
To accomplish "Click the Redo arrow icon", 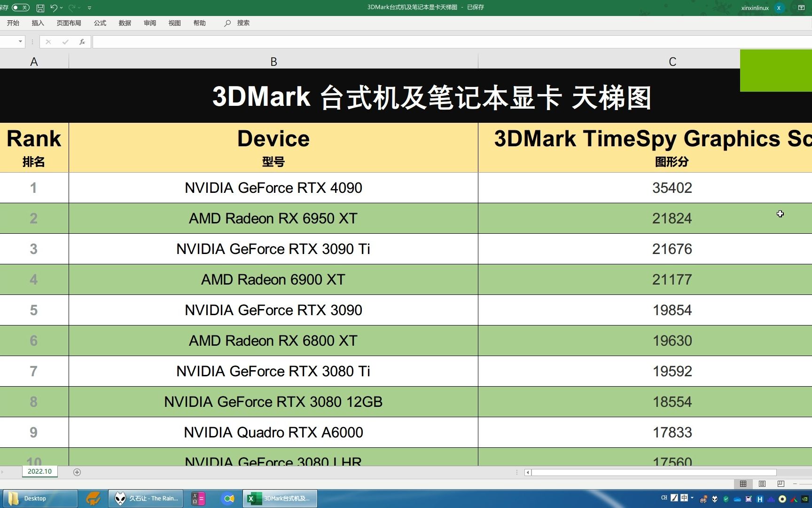I will point(72,8).
